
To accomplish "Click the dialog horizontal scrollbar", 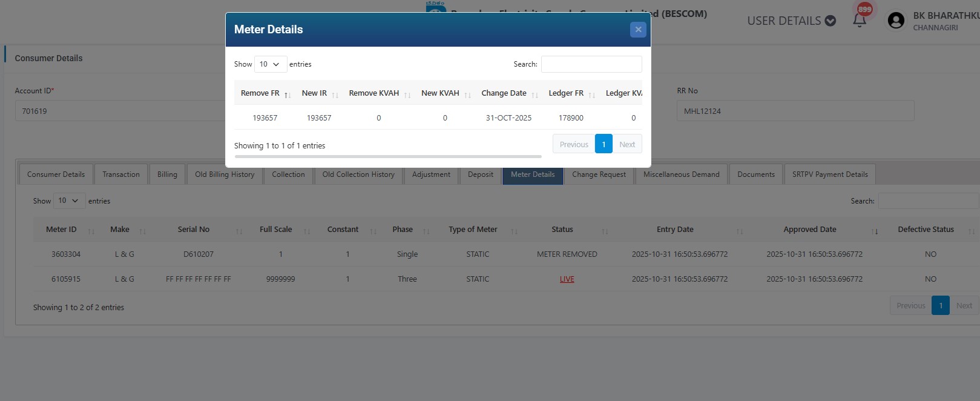I will [388, 156].
